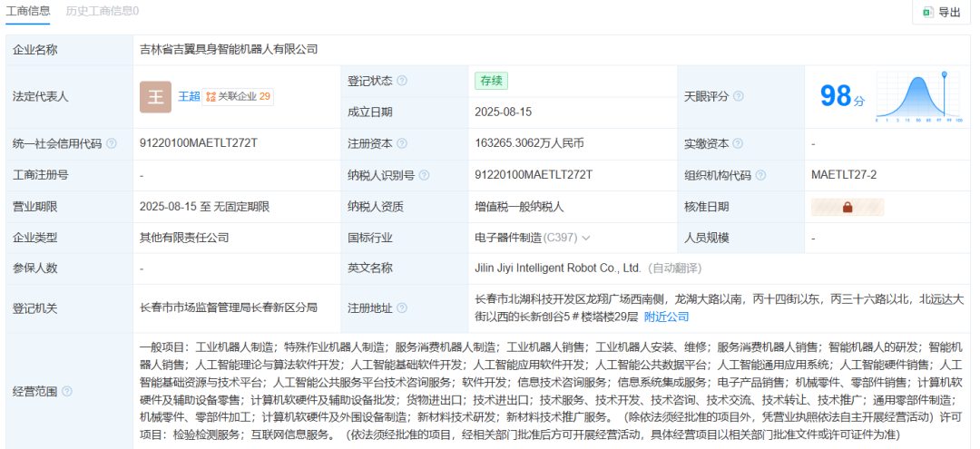
Task: Click help icon next to 组织机构代码
Action: coord(760,175)
